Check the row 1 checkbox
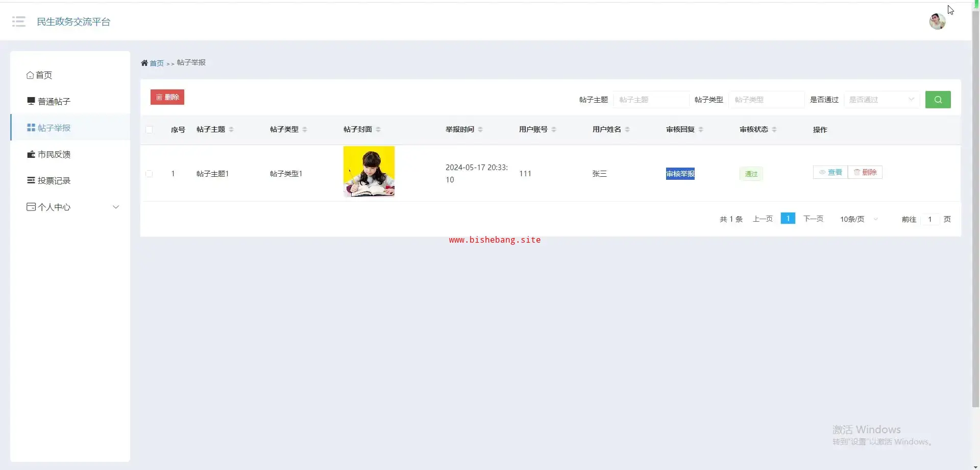 (149, 174)
